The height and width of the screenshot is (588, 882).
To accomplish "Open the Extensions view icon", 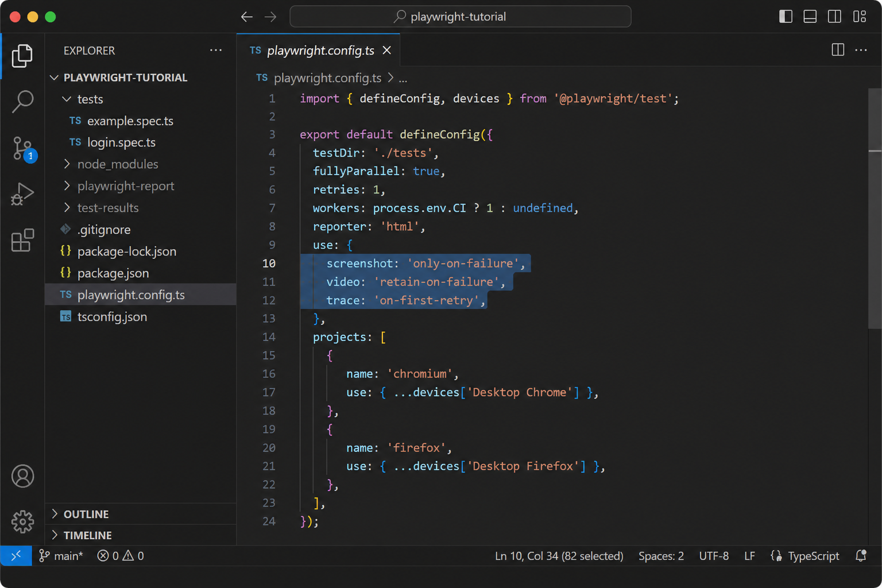I will tap(22, 240).
